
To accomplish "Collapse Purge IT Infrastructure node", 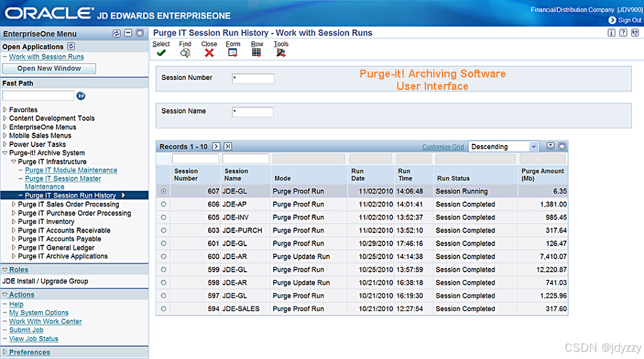I will 14,161.
